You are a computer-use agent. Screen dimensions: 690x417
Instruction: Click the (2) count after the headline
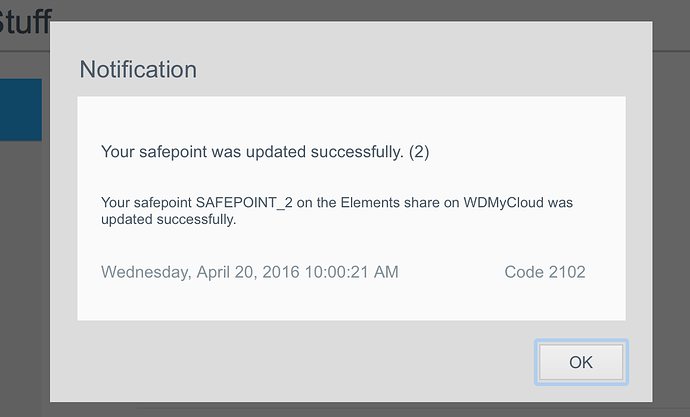[419, 153]
